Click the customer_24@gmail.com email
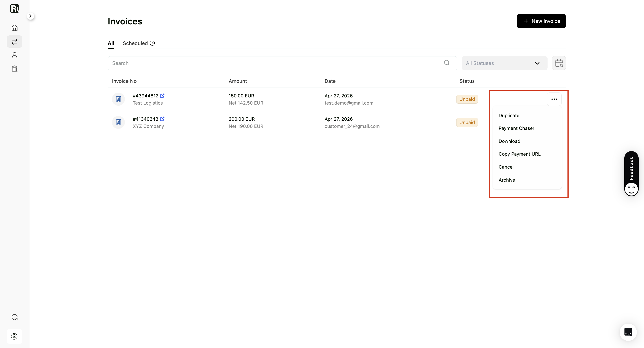 point(352,126)
